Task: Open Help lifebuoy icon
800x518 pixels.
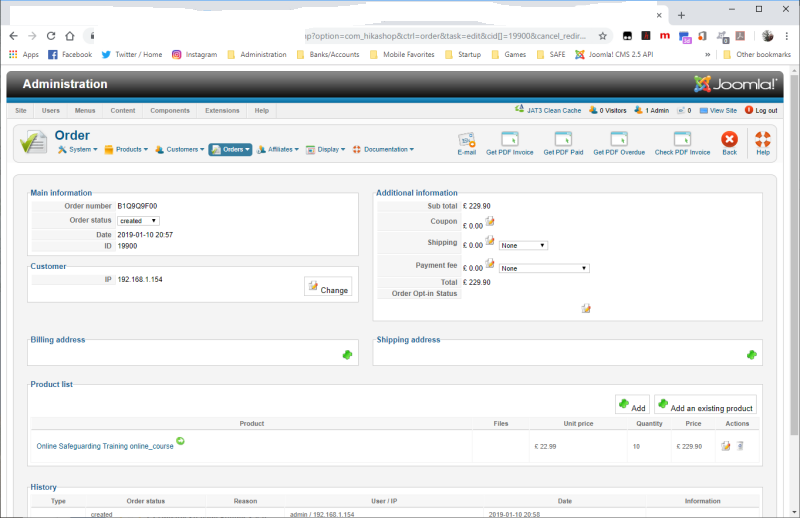Action: pyautogui.click(x=763, y=140)
